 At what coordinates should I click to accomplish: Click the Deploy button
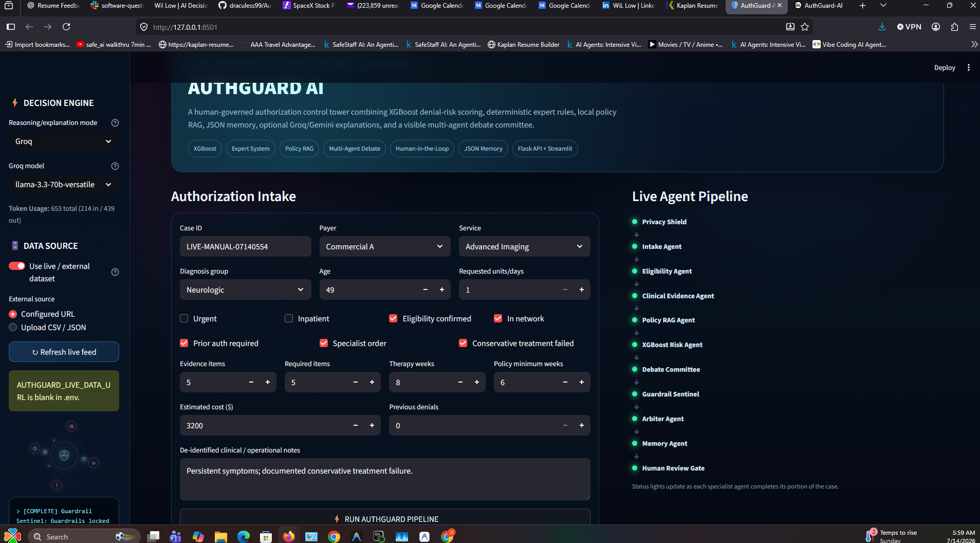tap(945, 67)
